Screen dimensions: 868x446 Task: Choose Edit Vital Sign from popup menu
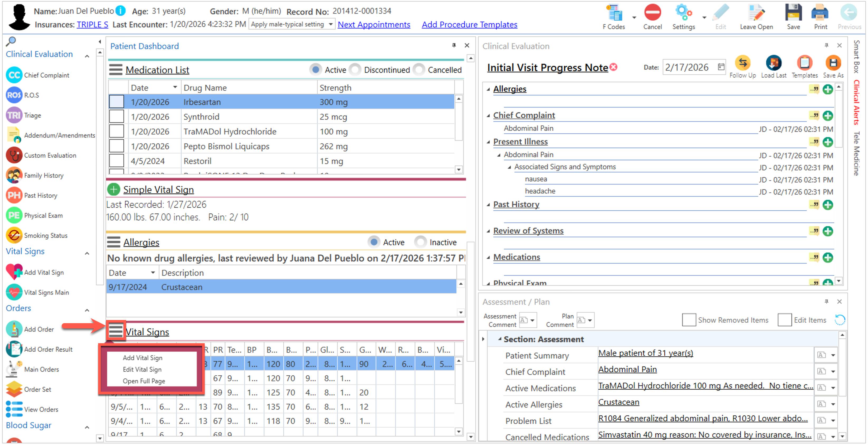(142, 369)
